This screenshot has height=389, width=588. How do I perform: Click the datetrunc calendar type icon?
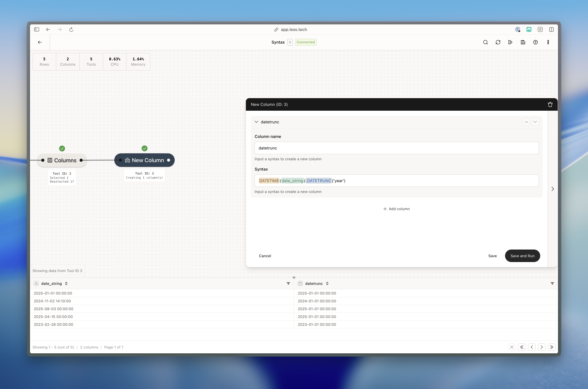(x=300, y=284)
